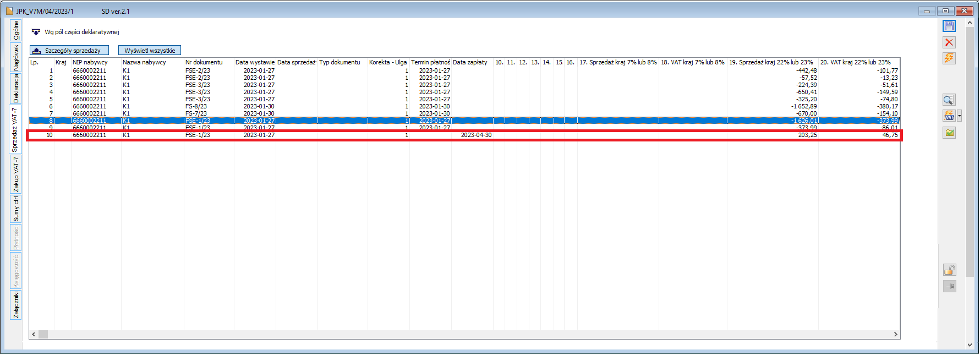Switch to the Sumy ctrl tab
Image resolution: width=980 pixels, height=355 pixels.
[x=16, y=209]
